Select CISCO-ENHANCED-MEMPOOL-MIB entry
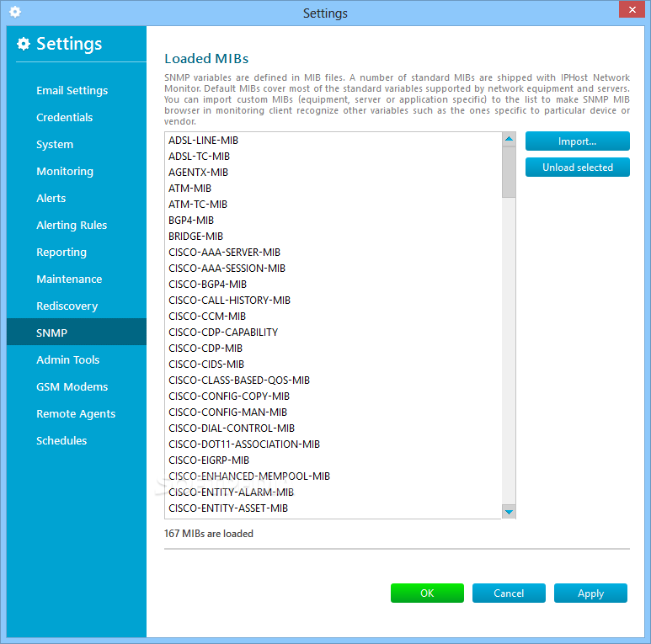 tap(333, 476)
